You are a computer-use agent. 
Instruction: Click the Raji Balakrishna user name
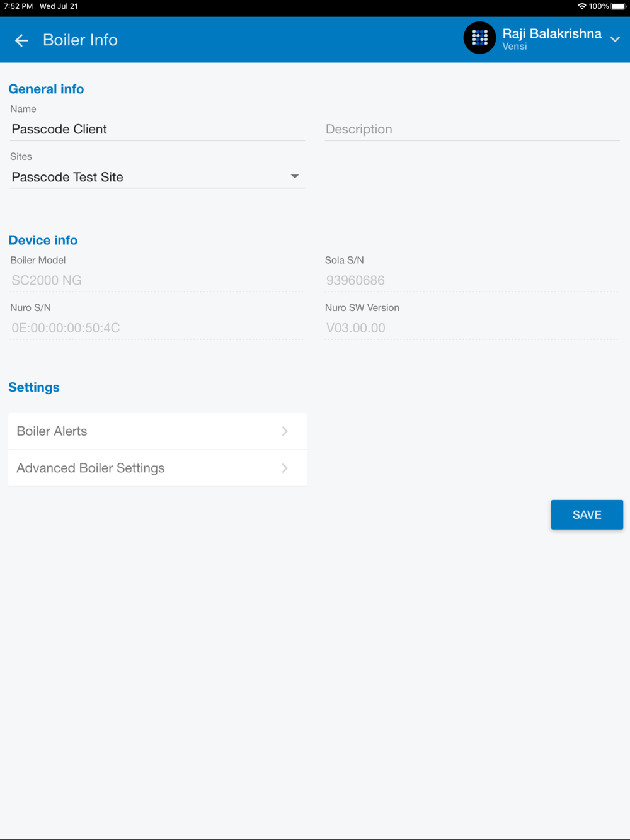(x=551, y=34)
